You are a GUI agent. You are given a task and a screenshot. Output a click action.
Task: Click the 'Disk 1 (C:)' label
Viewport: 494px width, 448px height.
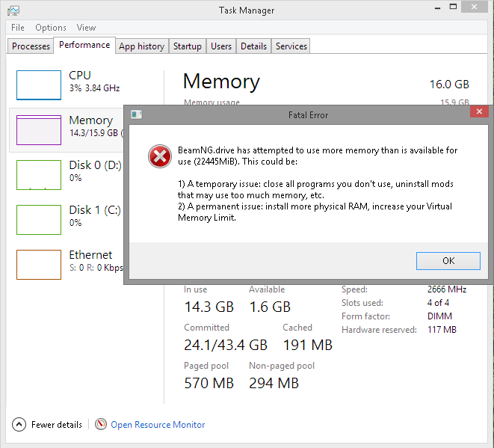(x=95, y=209)
